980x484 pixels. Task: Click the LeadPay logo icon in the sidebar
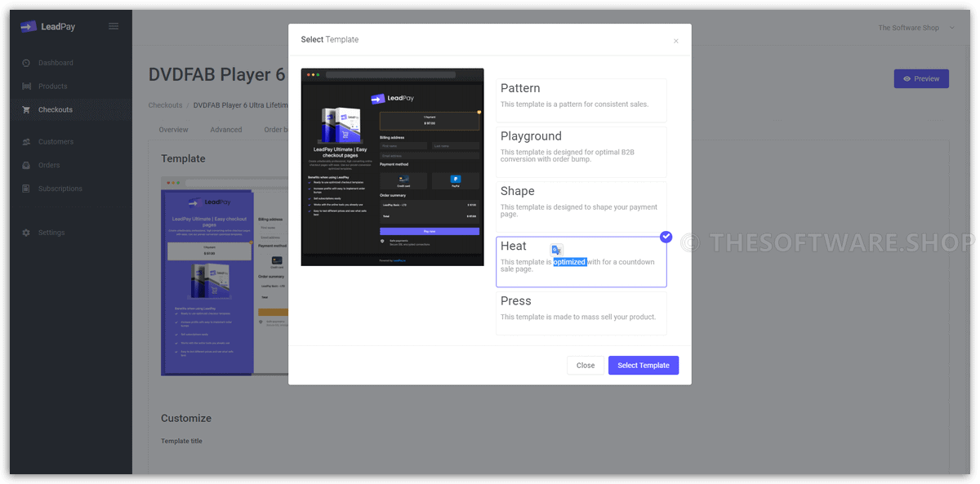(x=29, y=26)
